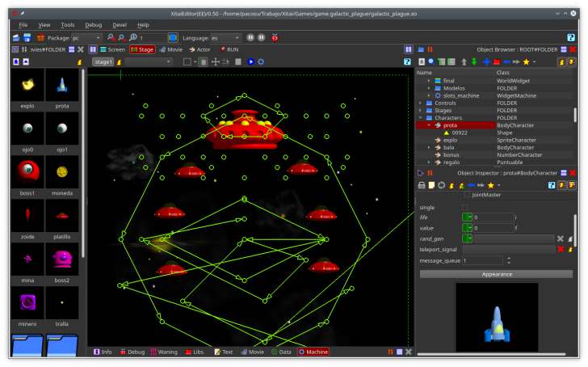Screen dimensions: 588x367
Task: Toggle the single property checkbox
Action: (x=465, y=208)
